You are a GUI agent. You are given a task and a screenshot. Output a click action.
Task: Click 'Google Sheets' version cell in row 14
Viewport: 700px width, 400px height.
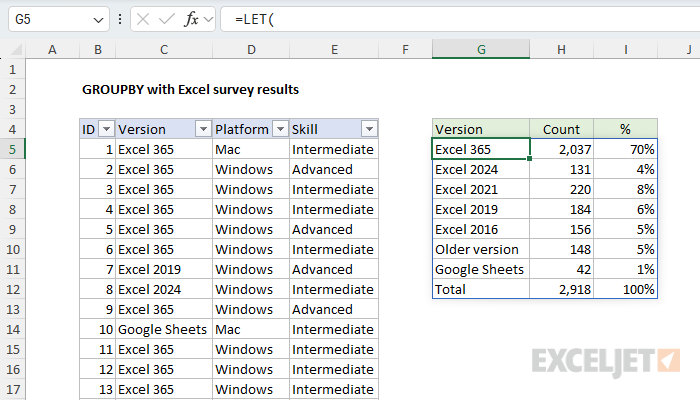[164, 329]
